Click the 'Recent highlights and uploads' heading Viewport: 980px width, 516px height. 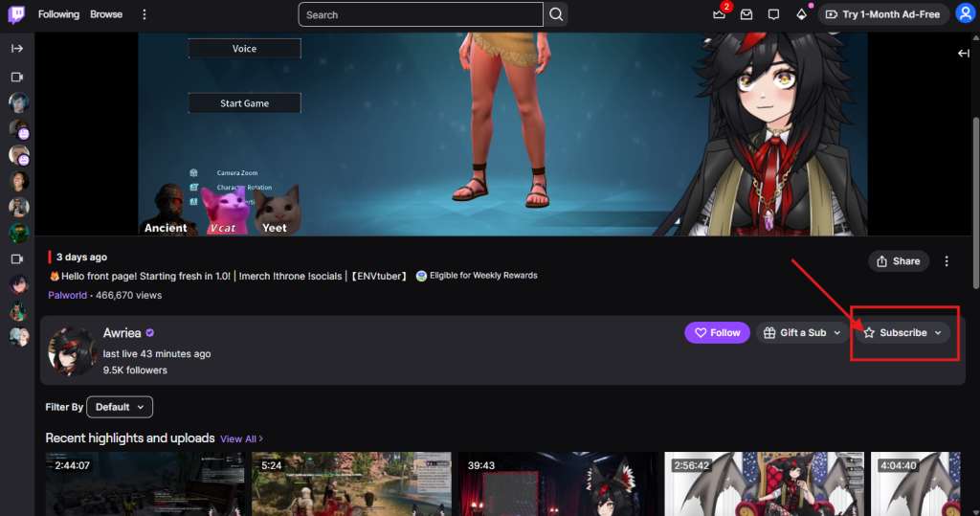(130, 438)
